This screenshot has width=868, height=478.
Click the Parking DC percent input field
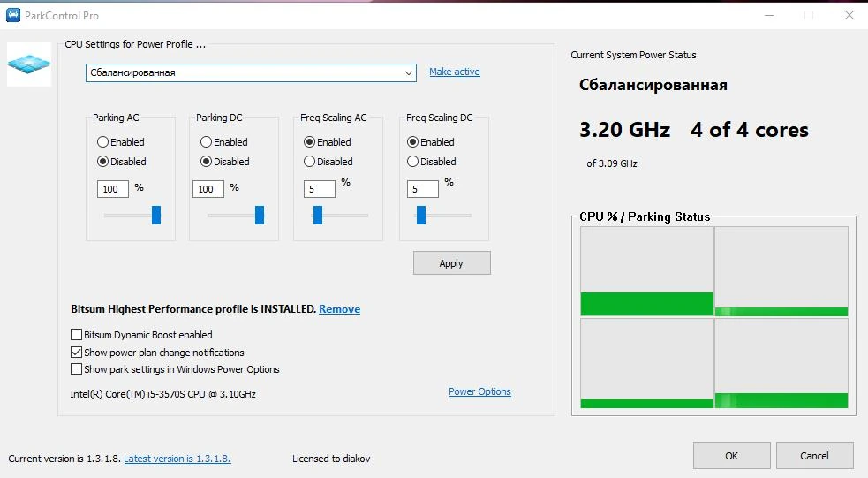tap(208, 189)
